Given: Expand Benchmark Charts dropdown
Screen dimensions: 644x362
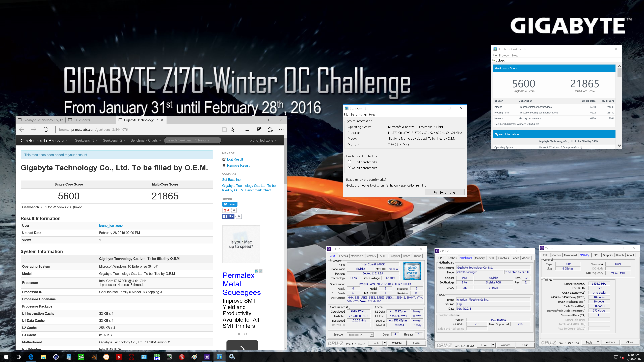Looking at the screenshot, I should coord(146,140).
